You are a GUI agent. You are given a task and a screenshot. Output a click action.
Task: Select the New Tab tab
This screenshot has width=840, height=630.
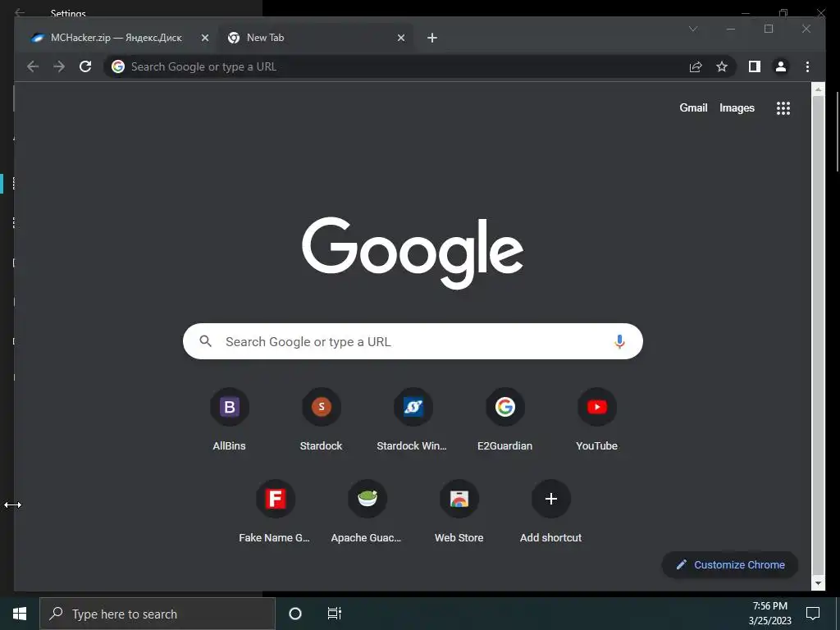pyautogui.click(x=315, y=38)
